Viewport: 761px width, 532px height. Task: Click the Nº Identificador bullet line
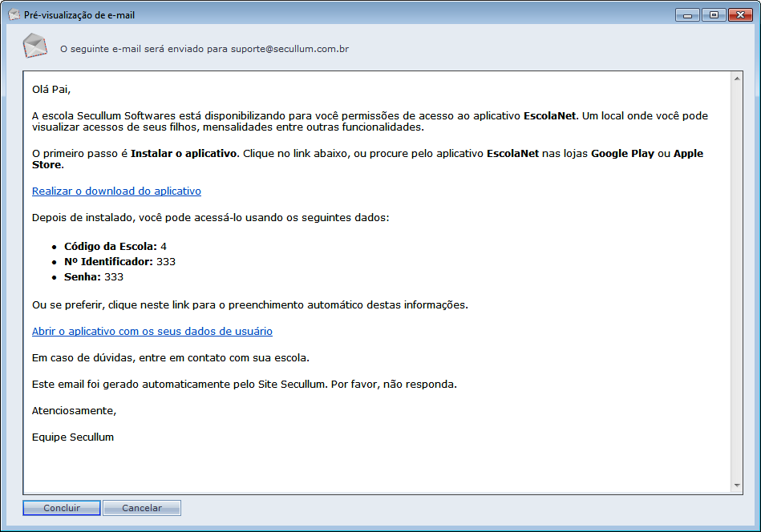pyautogui.click(x=119, y=261)
